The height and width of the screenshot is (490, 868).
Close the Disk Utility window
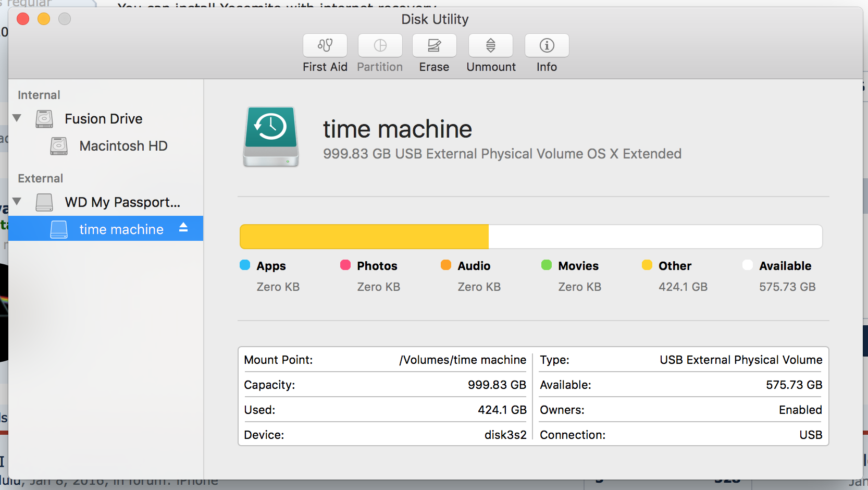[23, 19]
